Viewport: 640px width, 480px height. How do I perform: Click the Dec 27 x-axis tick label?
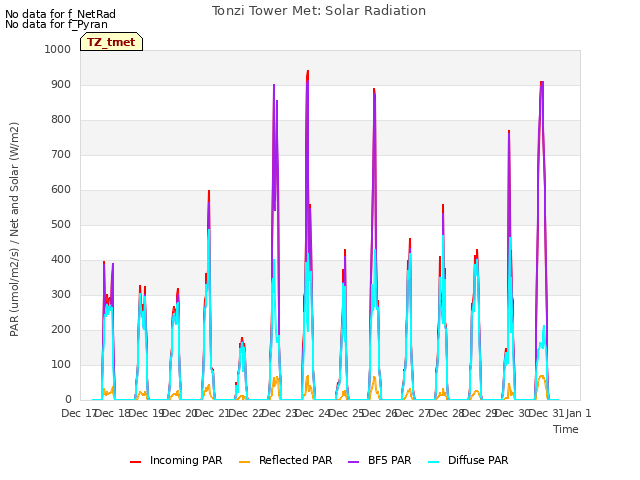413,413
